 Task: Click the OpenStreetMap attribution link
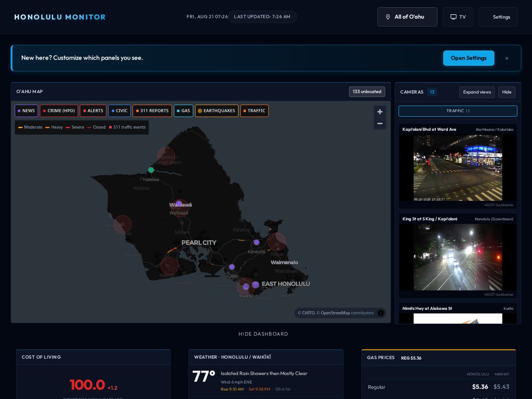point(335,313)
